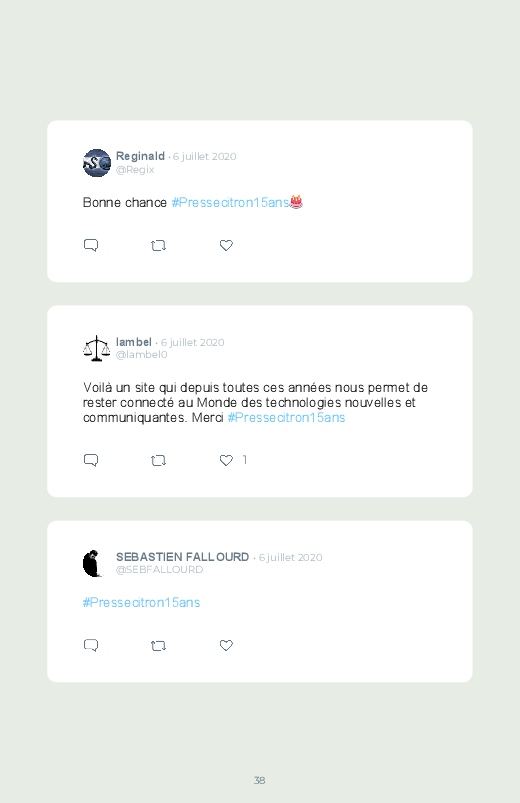Image resolution: width=520 pixels, height=803 pixels.
Task: Retweet Reginald's Bonne chance tweet
Action: click(x=158, y=246)
